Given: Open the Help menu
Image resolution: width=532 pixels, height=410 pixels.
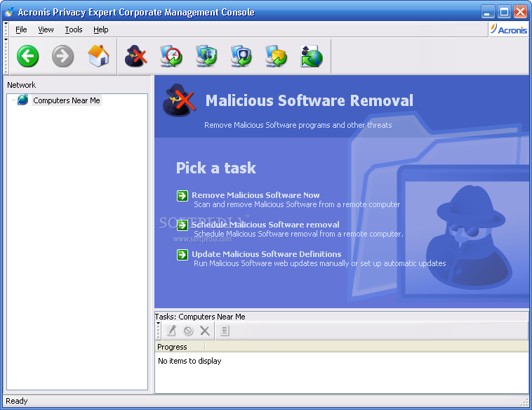Looking at the screenshot, I should (101, 29).
